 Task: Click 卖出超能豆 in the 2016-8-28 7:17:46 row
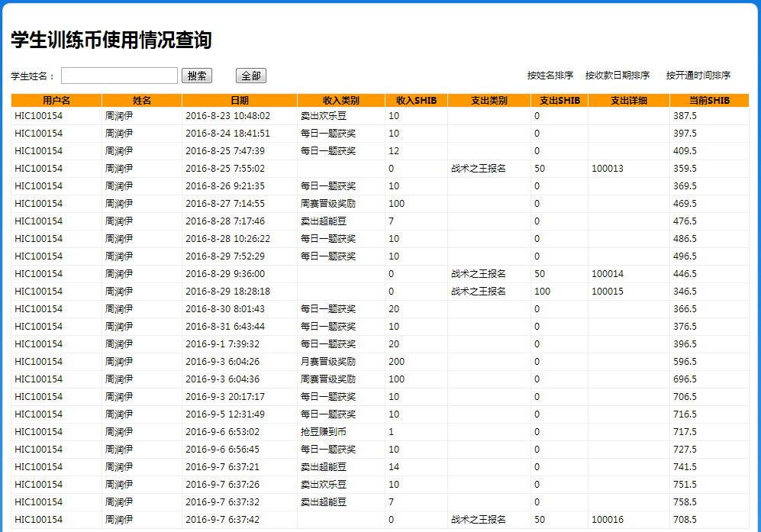pyautogui.click(x=323, y=221)
